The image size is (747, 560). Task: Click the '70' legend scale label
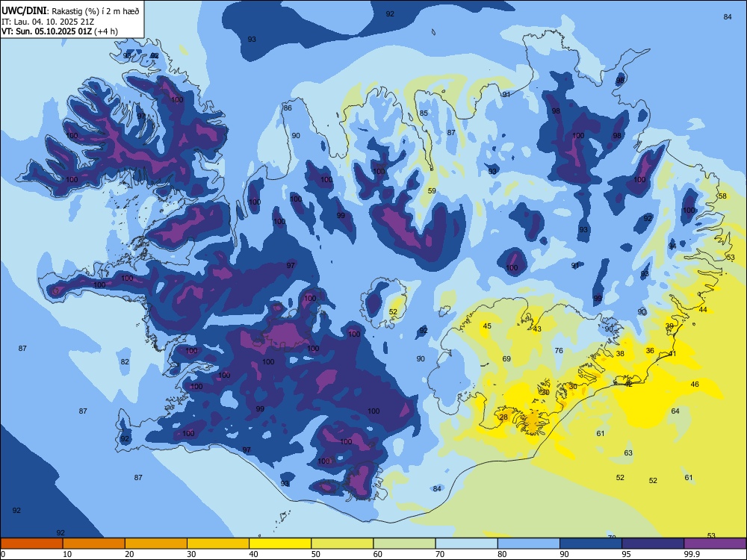tap(440, 554)
